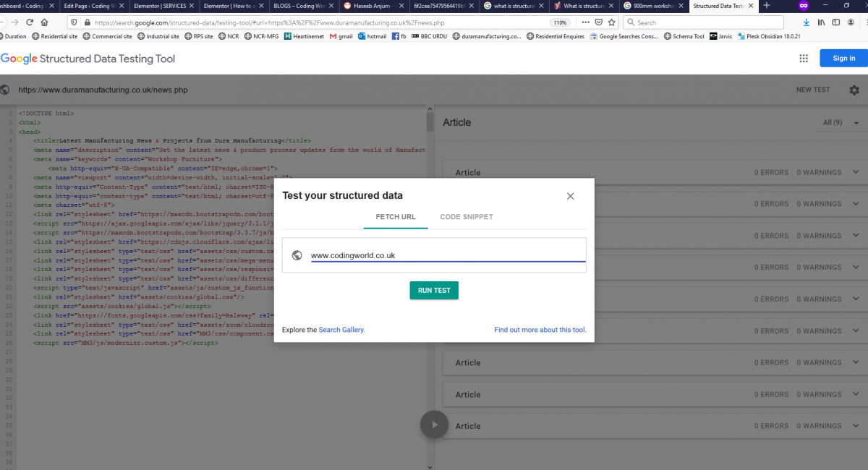Click the Sign in button
This screenshot has width=868, height=470.
click(843, 59)
